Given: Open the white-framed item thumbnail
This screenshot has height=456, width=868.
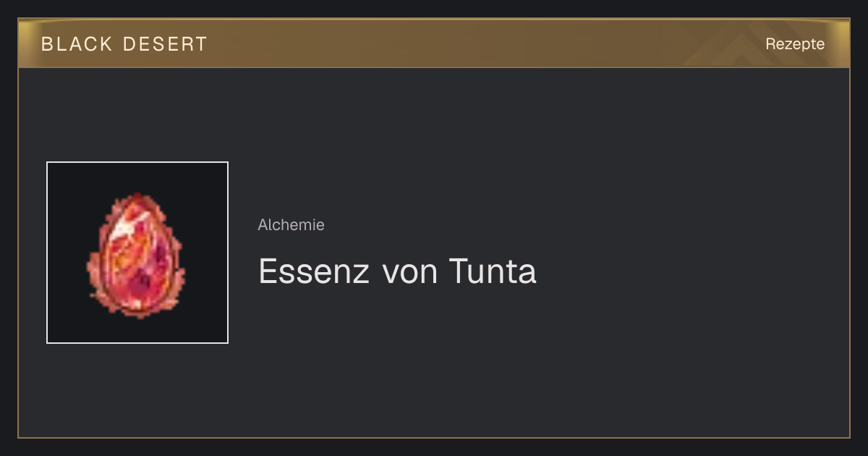Looking at the screenshot, I should [137, 253].
